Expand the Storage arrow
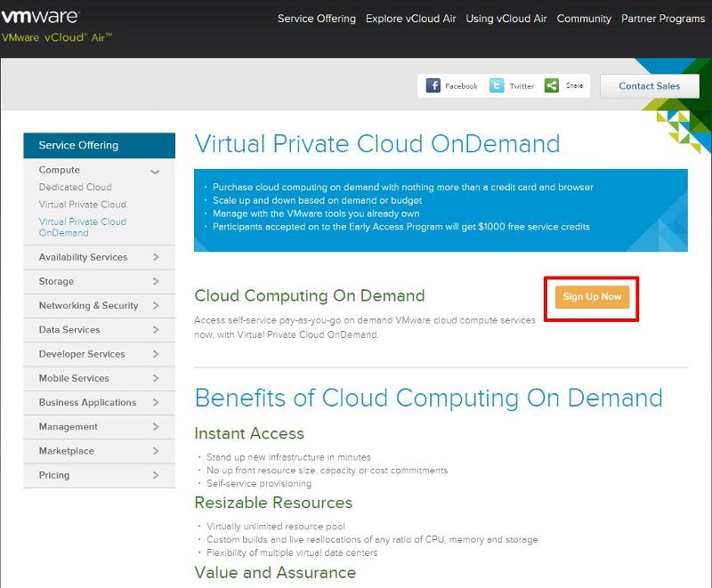The image size is (712, 588). pyautogui.click(x=156, y=281)
